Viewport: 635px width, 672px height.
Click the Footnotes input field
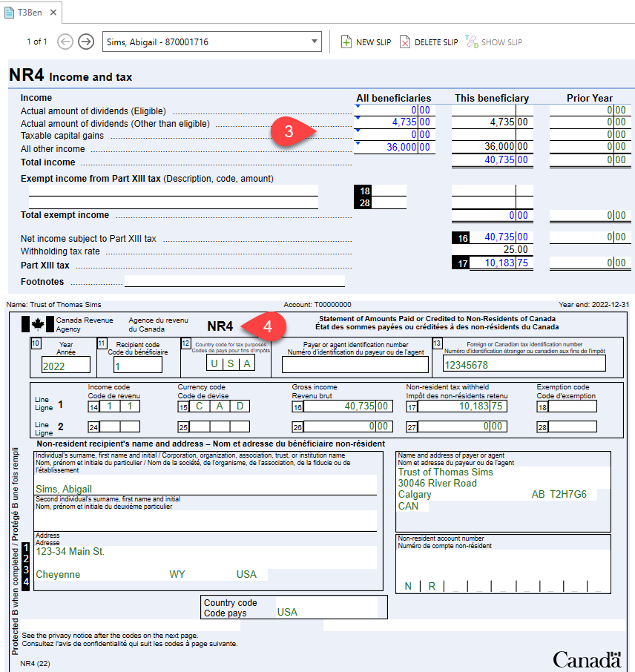(x=234, y=281)
